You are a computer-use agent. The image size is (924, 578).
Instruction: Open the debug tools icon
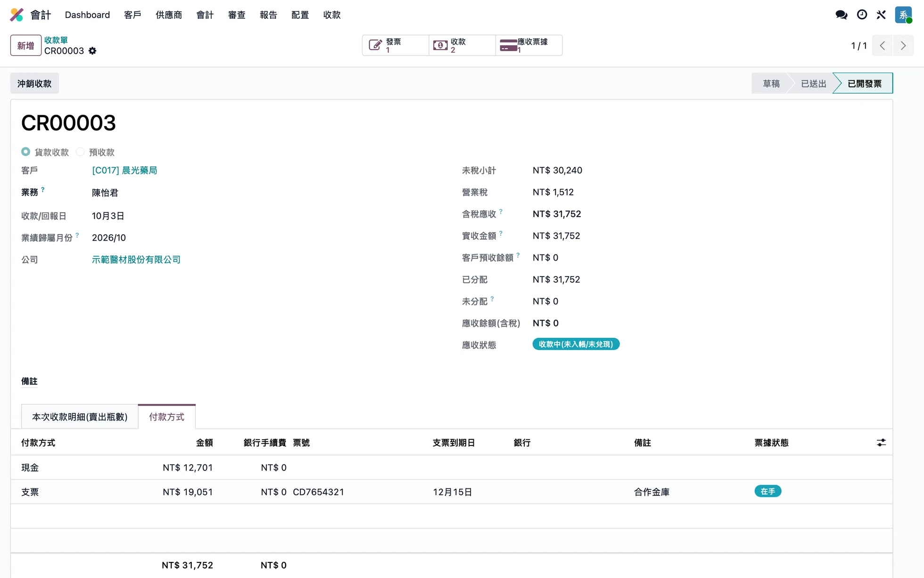tap(881, 15)
